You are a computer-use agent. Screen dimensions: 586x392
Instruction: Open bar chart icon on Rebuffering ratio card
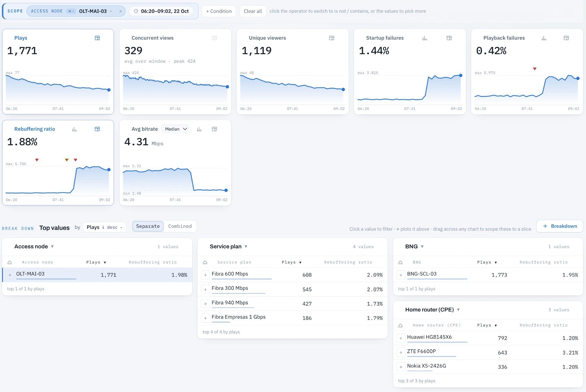coord(74,129)
